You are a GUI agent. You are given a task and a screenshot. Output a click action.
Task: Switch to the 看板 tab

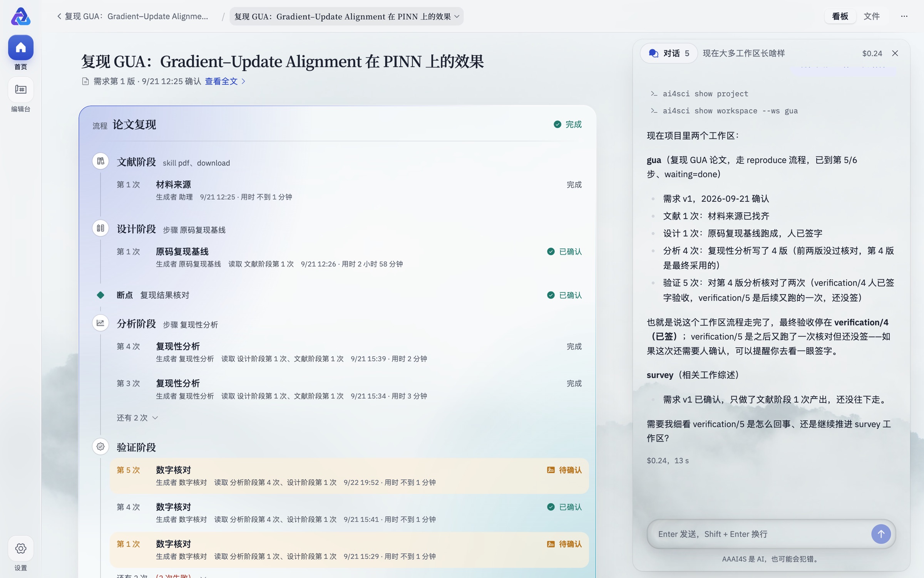point(840,16)
